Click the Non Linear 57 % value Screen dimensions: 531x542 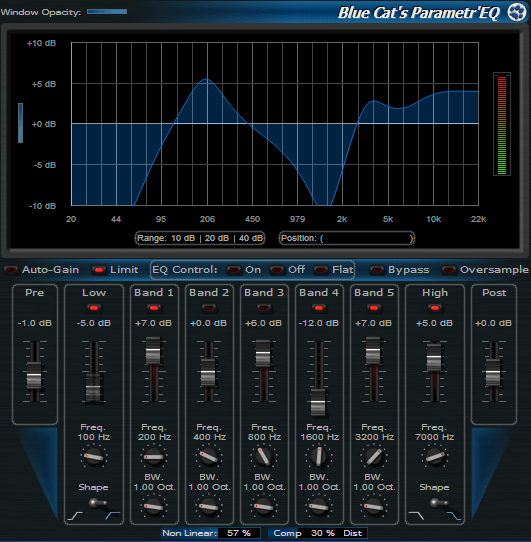(239, 533)
